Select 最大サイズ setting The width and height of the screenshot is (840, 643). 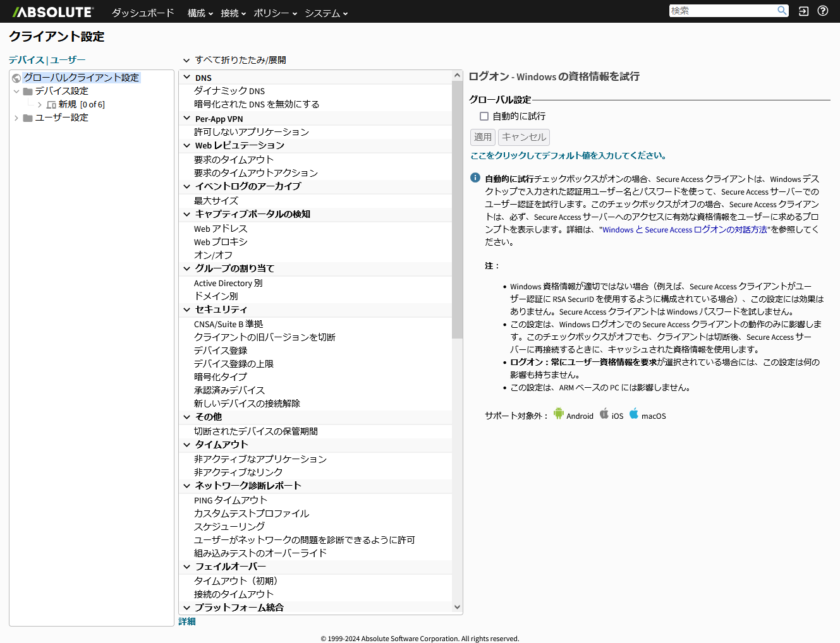point(216,201)
